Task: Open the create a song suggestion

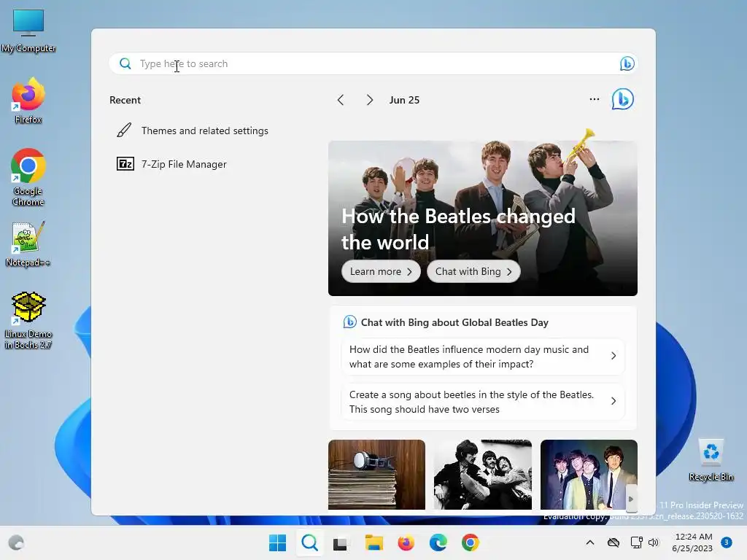Action: (483, 402)
